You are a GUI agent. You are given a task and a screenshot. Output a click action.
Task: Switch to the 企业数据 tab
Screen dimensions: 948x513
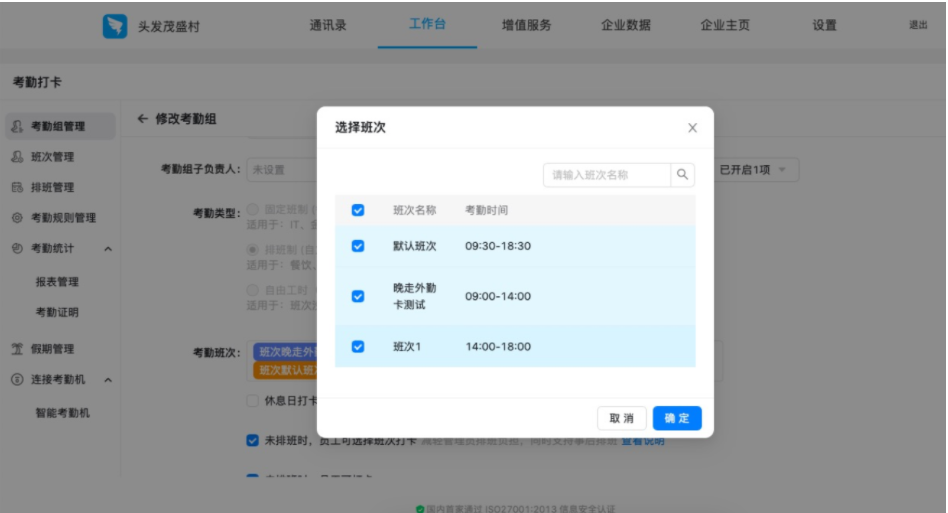(625, 26)
